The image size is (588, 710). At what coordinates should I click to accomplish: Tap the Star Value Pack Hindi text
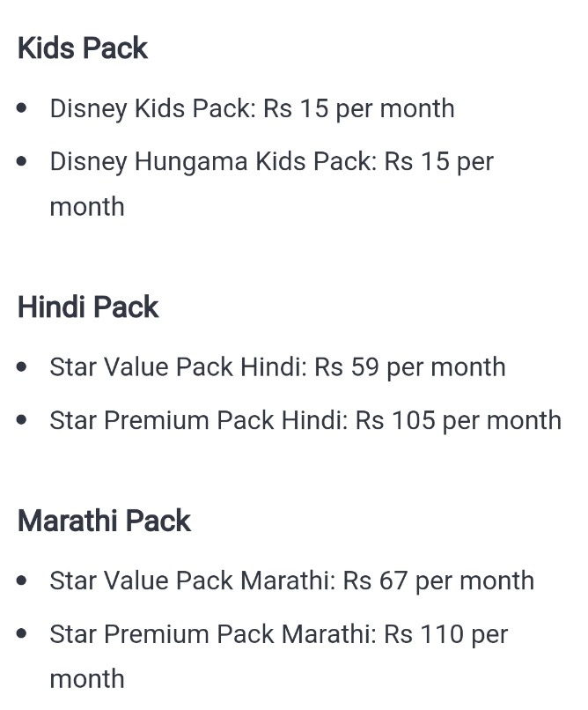[x=175, y=367]
